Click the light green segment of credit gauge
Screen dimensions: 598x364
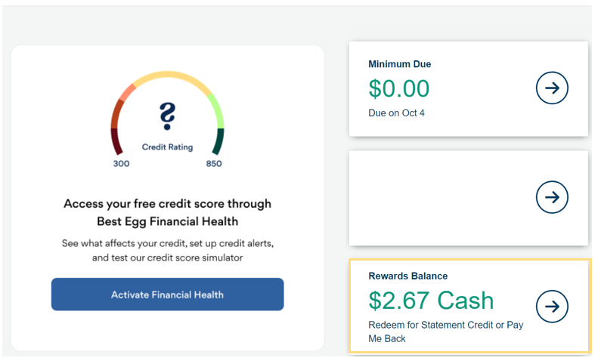point(217,110)
